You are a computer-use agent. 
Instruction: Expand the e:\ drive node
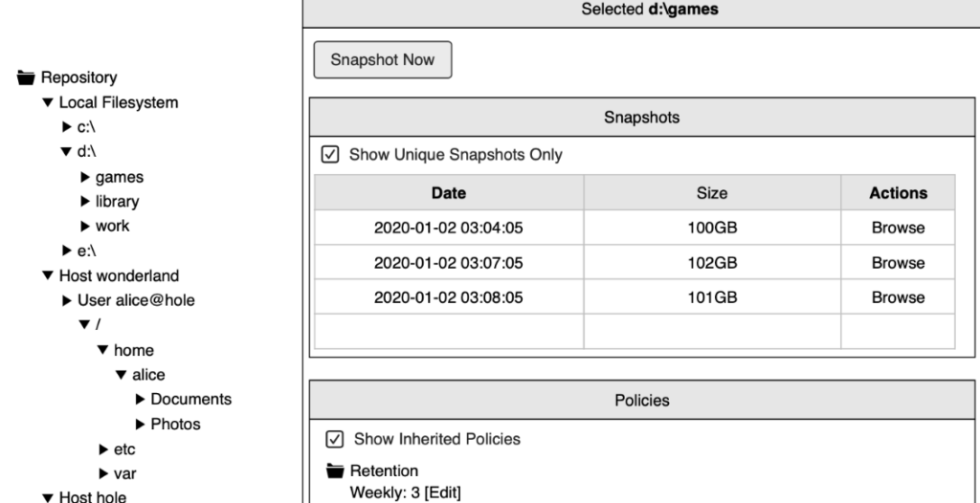point(67,251)
